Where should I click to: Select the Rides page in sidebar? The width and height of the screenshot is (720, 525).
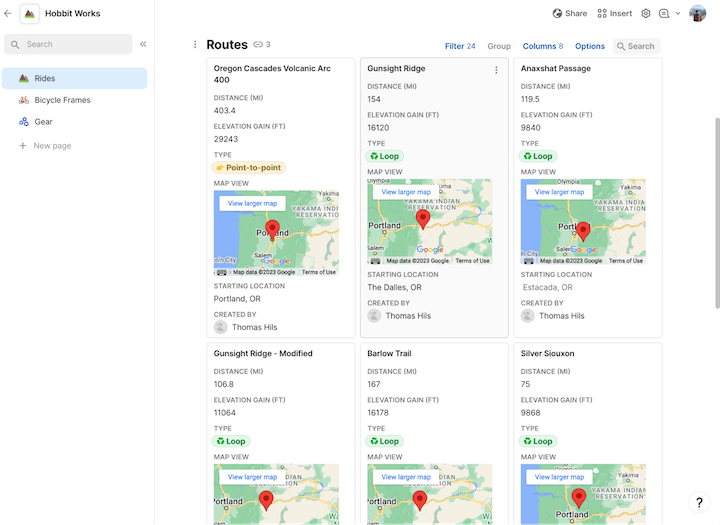click(74, 78)
